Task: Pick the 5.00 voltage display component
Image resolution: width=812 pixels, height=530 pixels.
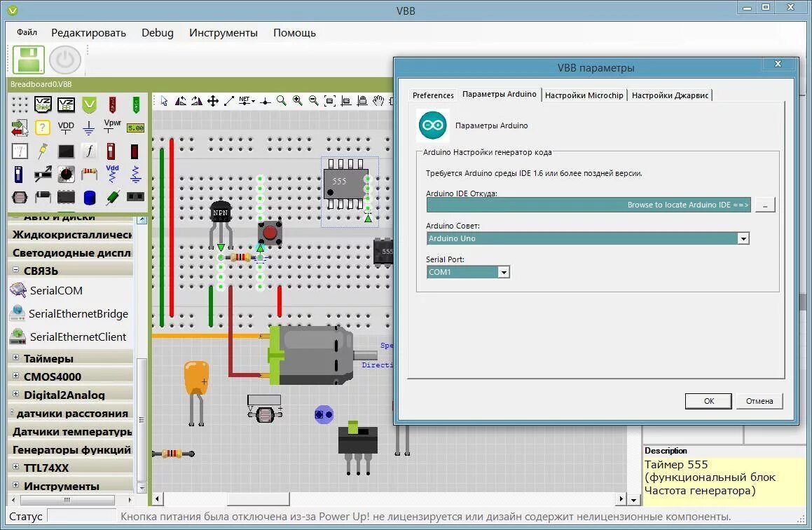Action: pos(136,128)
